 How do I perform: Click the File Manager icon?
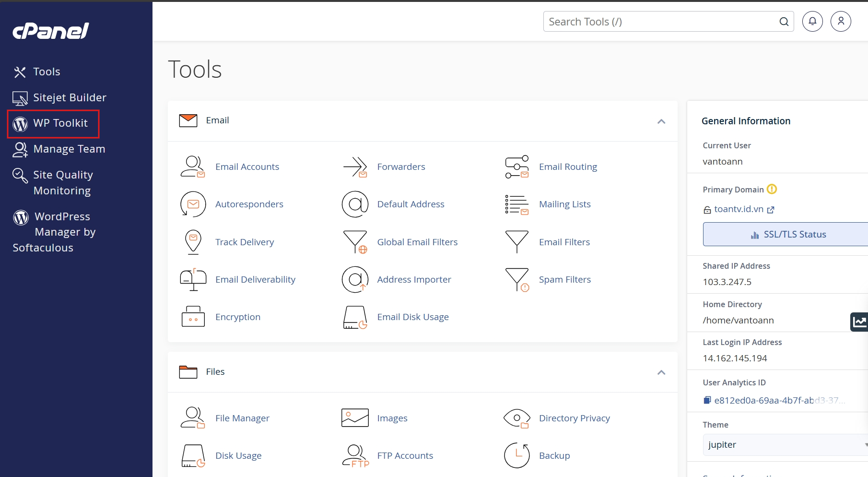[193, 418]
